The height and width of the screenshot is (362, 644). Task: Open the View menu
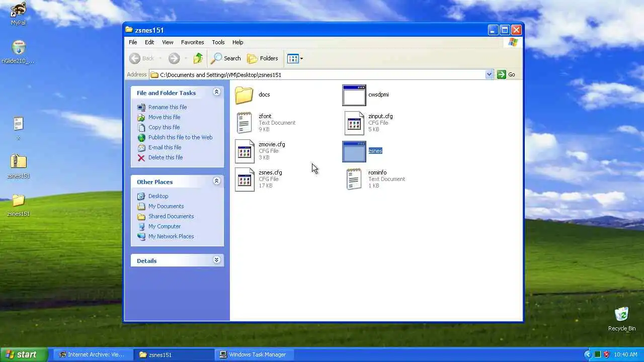tap(168, 42)
